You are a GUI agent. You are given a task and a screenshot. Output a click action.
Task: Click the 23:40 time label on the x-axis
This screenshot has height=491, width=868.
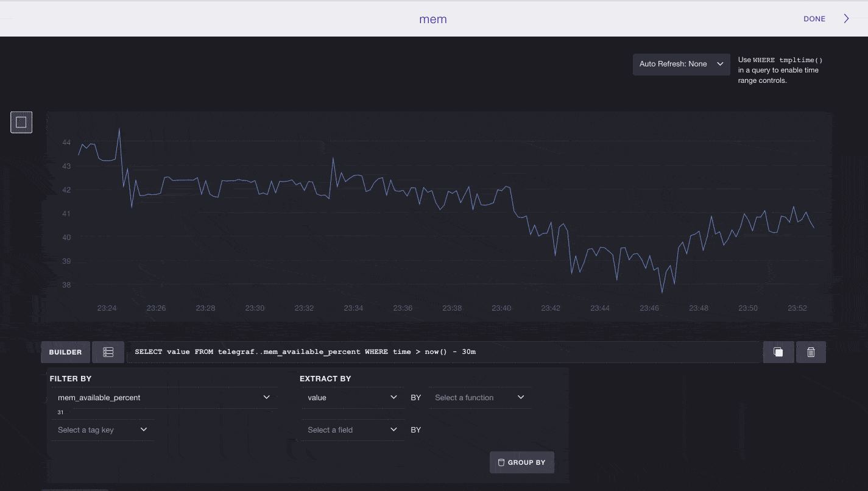pos(501,308)
